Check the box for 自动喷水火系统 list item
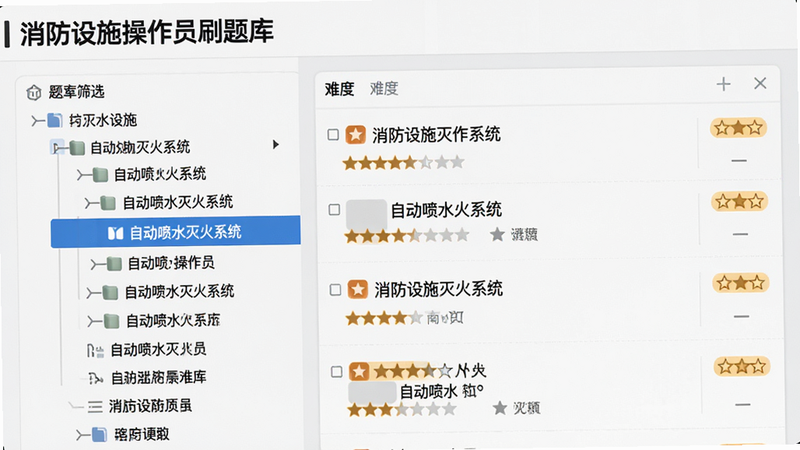The width and height of the screenshot is (800, 450). tap(334, 210)
